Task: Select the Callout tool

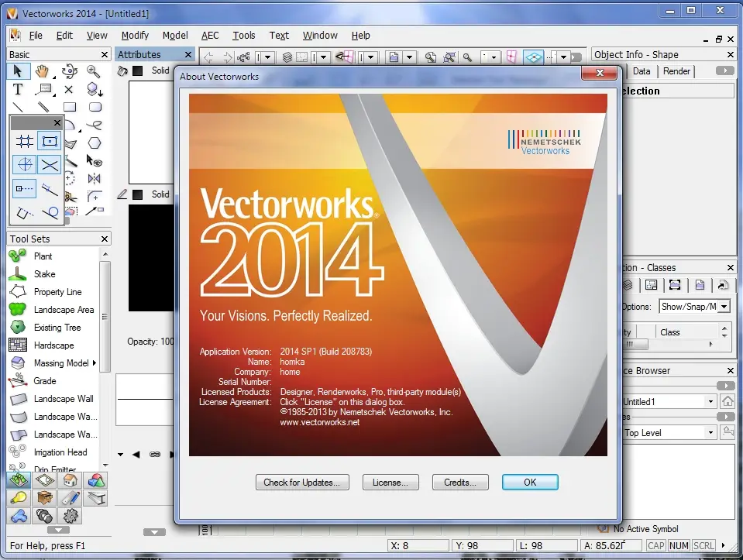Action: tap(44, 89)
